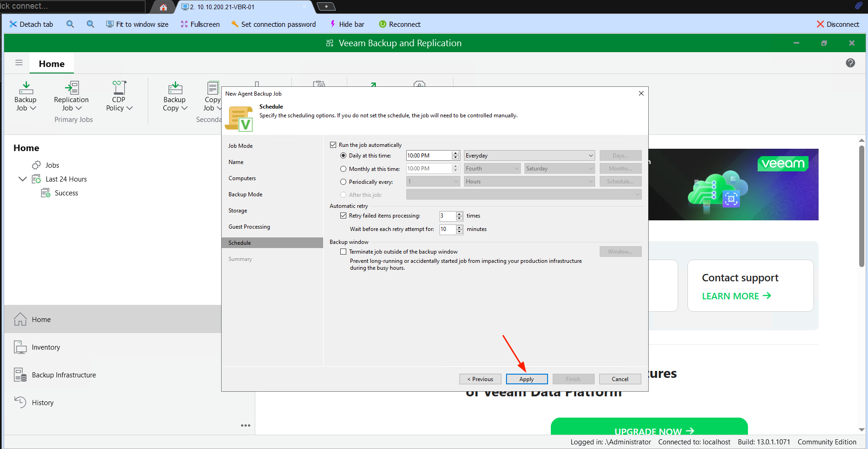Image resolution: width=868 pixels, height=449 pixels.
Task: Open the help question mark icon
Action: click(850, 63)
